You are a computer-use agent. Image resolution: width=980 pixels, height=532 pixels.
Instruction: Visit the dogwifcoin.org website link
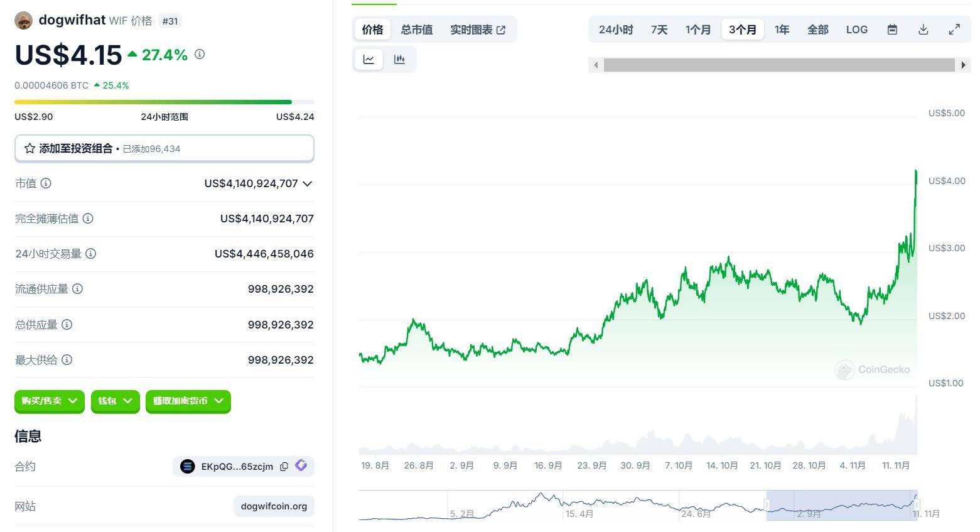coord(274,506)
